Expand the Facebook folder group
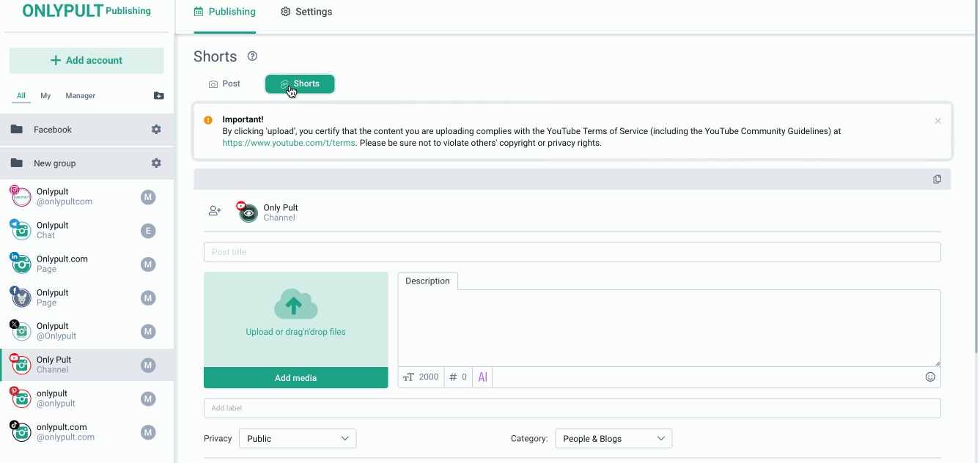This screenshot has height=463, width=980. 53,130
